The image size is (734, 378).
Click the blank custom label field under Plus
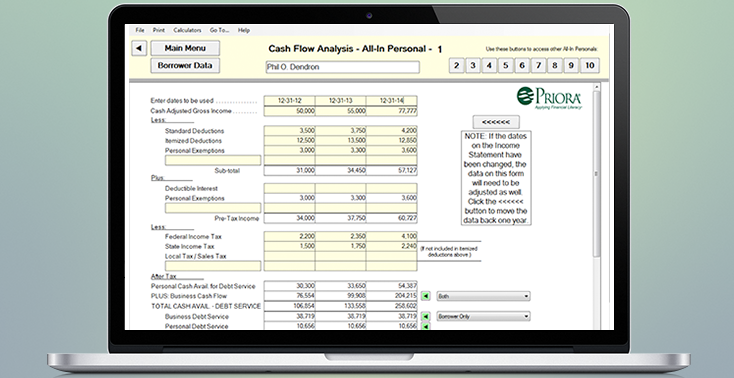coord(213,208)
